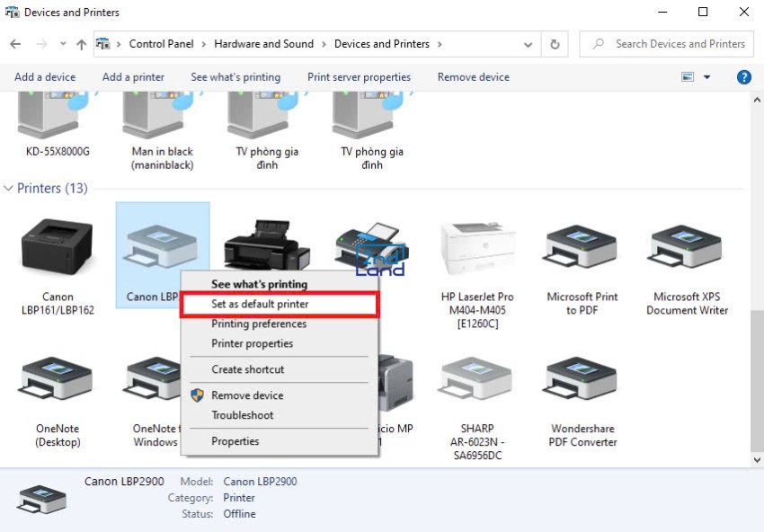This screenshot has height=532, width=764.
Task: Click the vertical scrollbar up arrow
Action: pyautogui.click(x=757, y=100)
